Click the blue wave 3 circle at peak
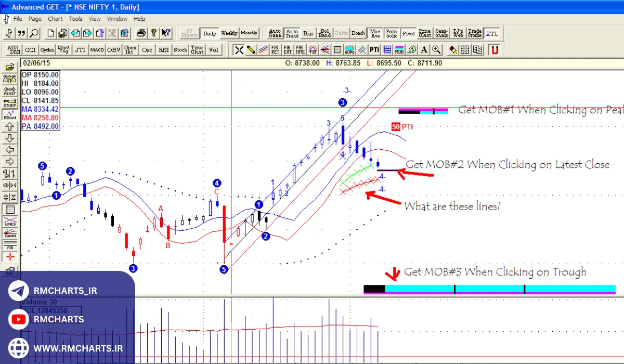 coord(342,102)
